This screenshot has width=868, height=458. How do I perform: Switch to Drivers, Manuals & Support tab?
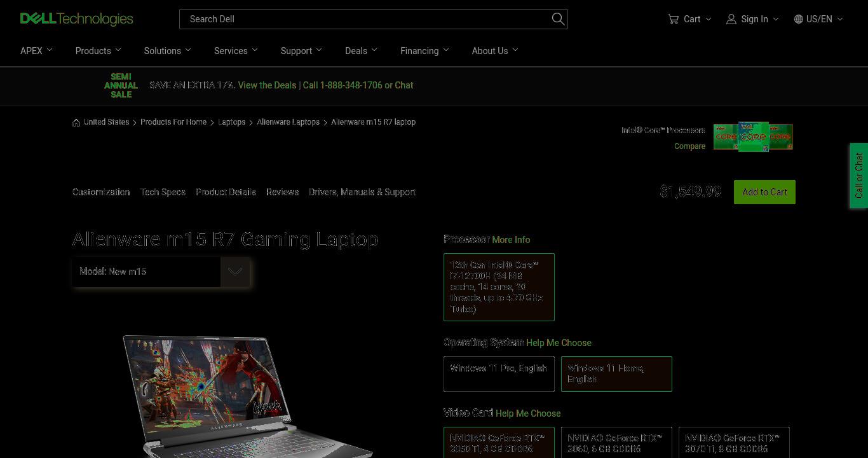[362, 192]
